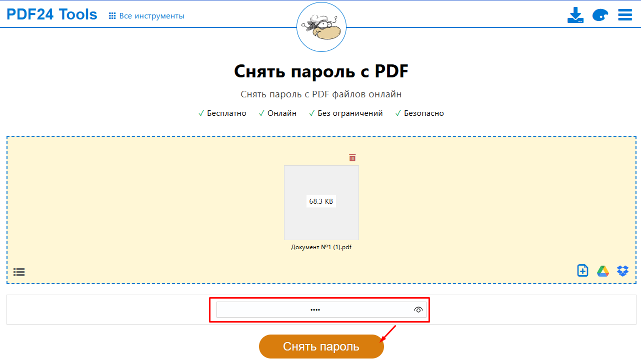Click the Безопасно feature label

point(423,113)
